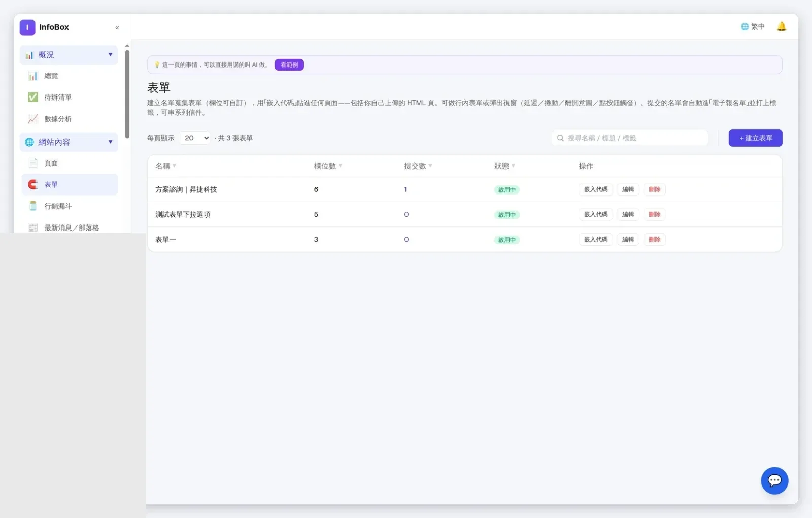Click 刪除 for 測試表單下拉選項
The width and height of the screenshot is (812, 518).
click(655, 214)
